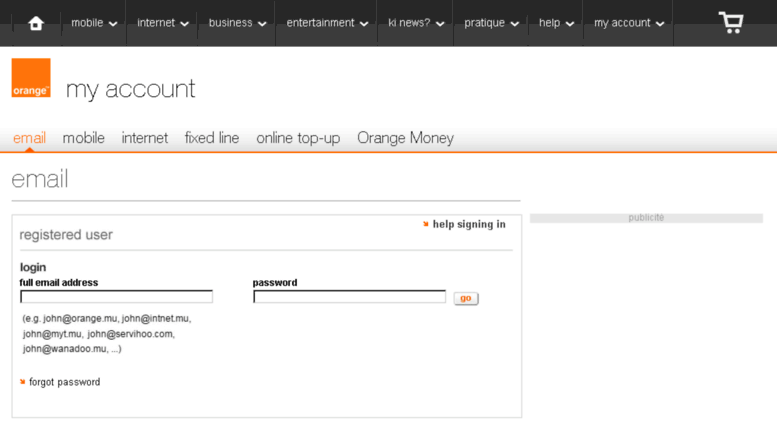Screen dimensions: 777x423
Task: Select the email tab
Action: pos(29,138)
